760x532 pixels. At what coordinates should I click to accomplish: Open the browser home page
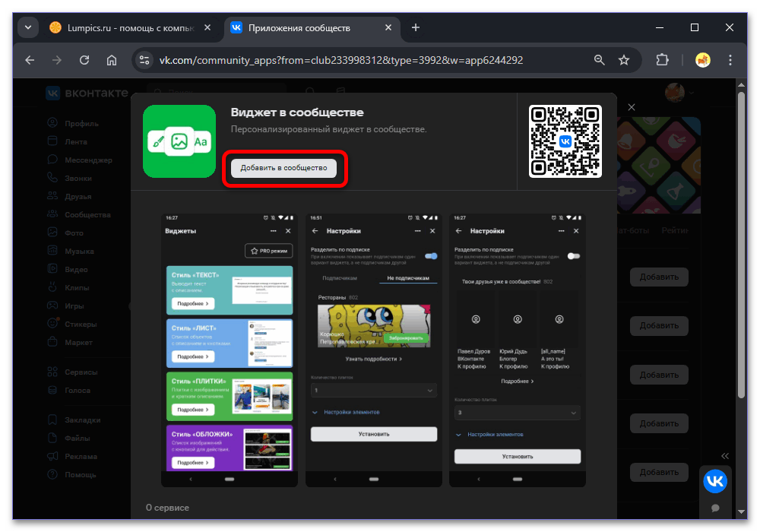point(112,60)
